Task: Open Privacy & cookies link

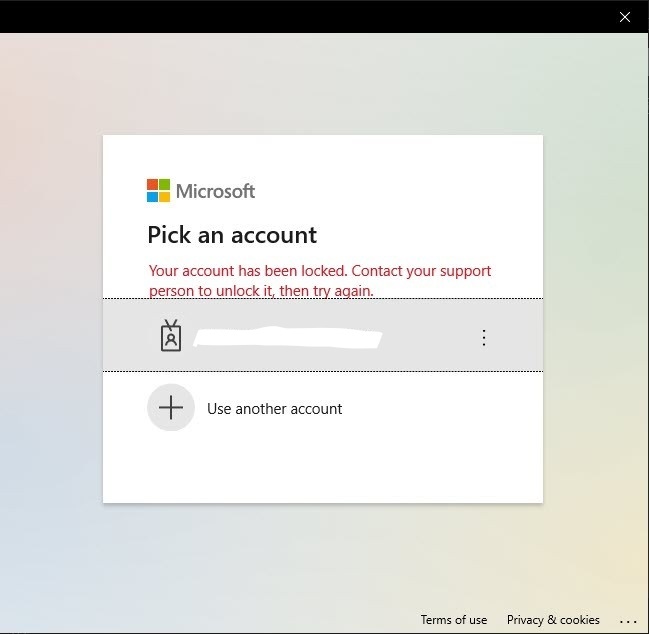Action: (553, 620)
